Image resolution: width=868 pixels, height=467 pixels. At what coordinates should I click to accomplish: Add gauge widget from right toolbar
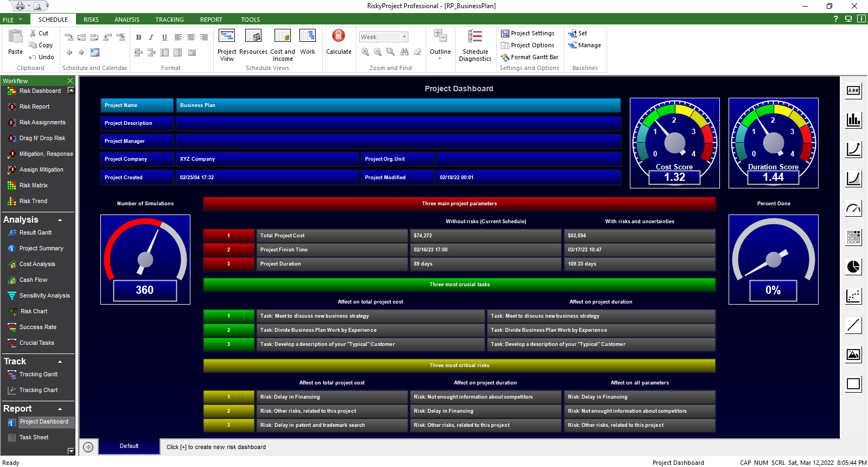click(853, 207)
